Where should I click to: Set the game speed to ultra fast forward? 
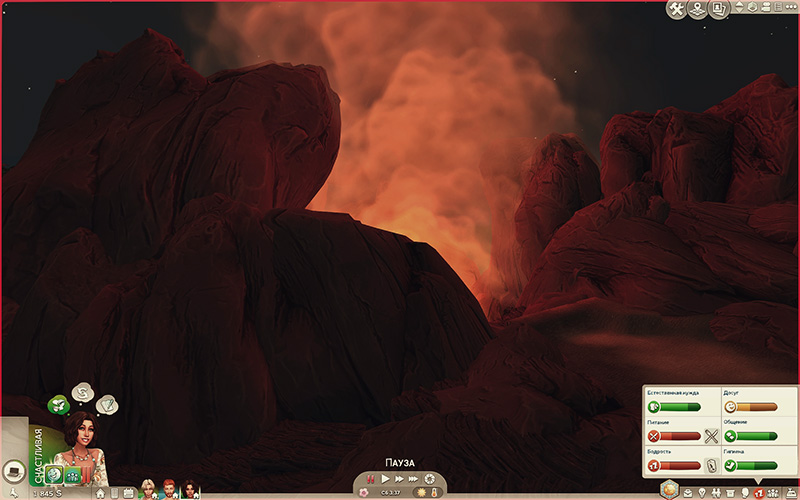pyautogui.click(x=414, y=479)
